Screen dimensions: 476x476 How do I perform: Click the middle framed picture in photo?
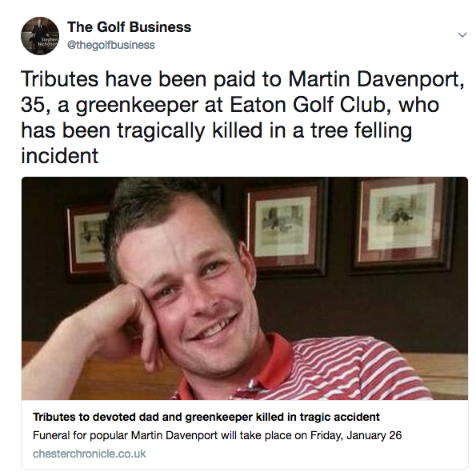284,228
